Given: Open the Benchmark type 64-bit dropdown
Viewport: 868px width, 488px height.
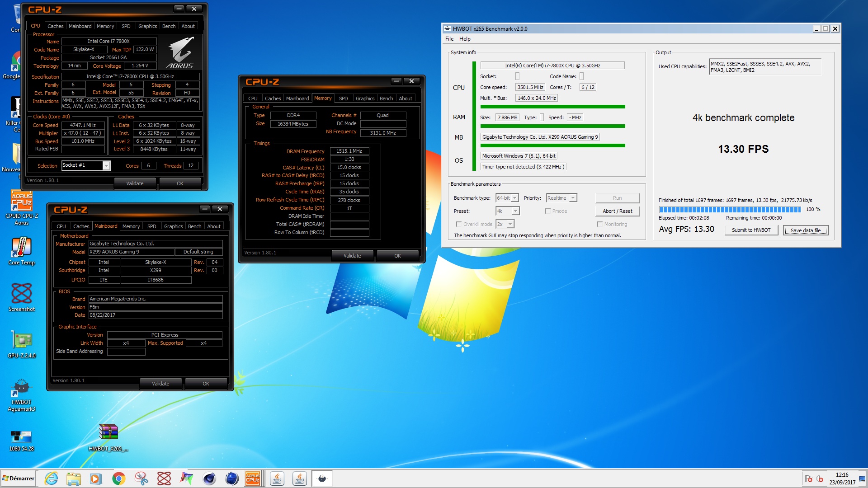Looking at the screenshot, I should tap(507, 198).
